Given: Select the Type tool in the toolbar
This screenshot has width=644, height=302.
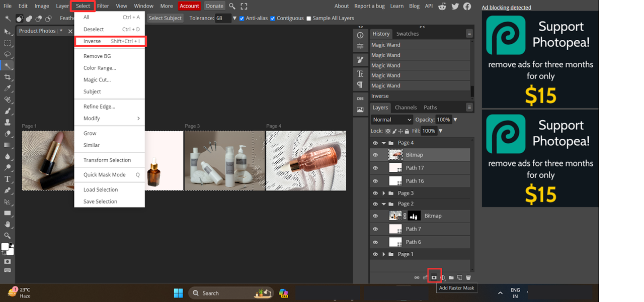Looking at the screenshot, I should tap(8, 179).
